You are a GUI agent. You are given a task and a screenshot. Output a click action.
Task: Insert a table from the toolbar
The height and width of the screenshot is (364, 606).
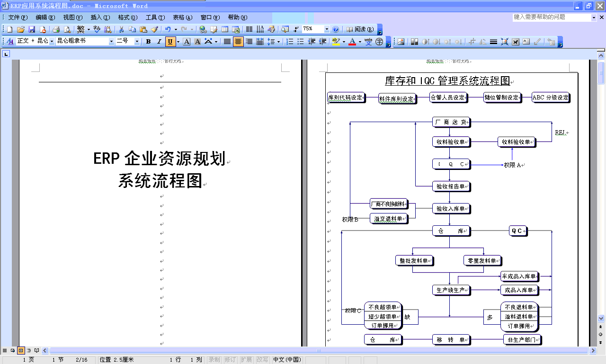tap(225, 28)
